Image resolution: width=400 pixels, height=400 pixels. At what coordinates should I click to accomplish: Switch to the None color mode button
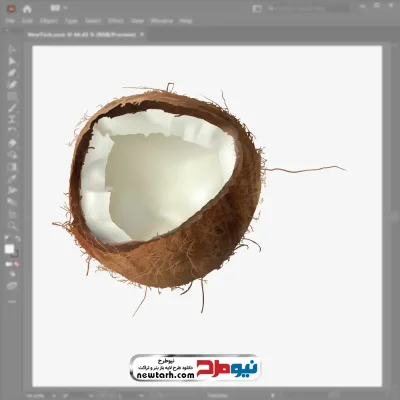tap(16, 264)
